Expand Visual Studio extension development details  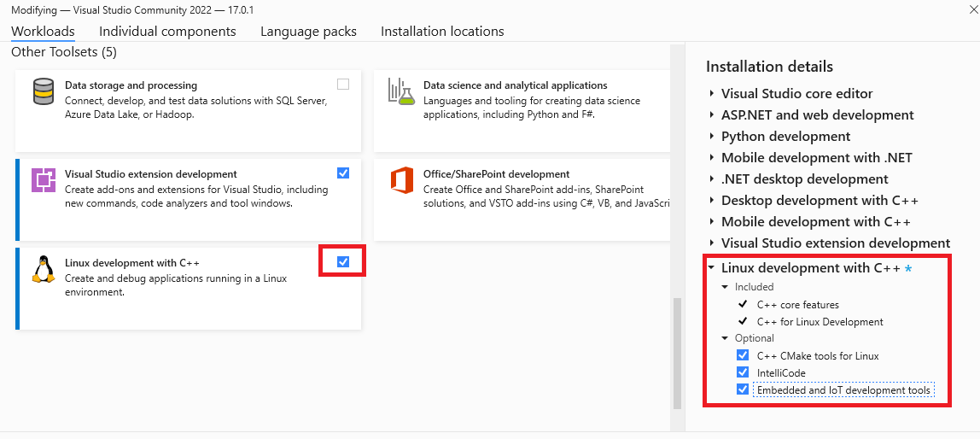(x=712, y=243)
